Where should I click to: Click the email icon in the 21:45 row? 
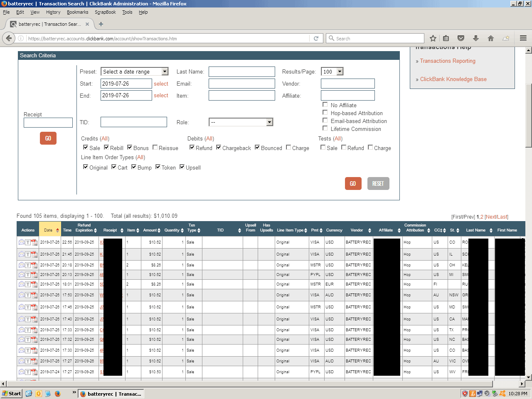[x=21, y=254]
